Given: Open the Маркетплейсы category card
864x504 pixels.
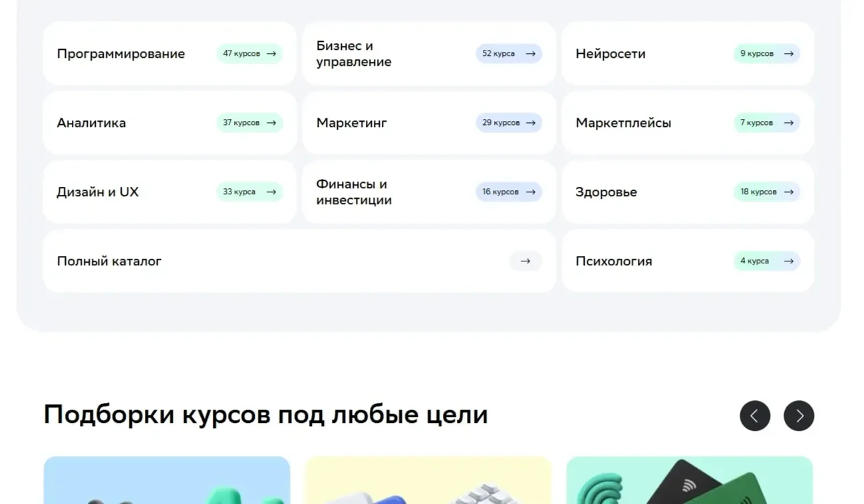Looking at the screenshot, I should (688, 123).
